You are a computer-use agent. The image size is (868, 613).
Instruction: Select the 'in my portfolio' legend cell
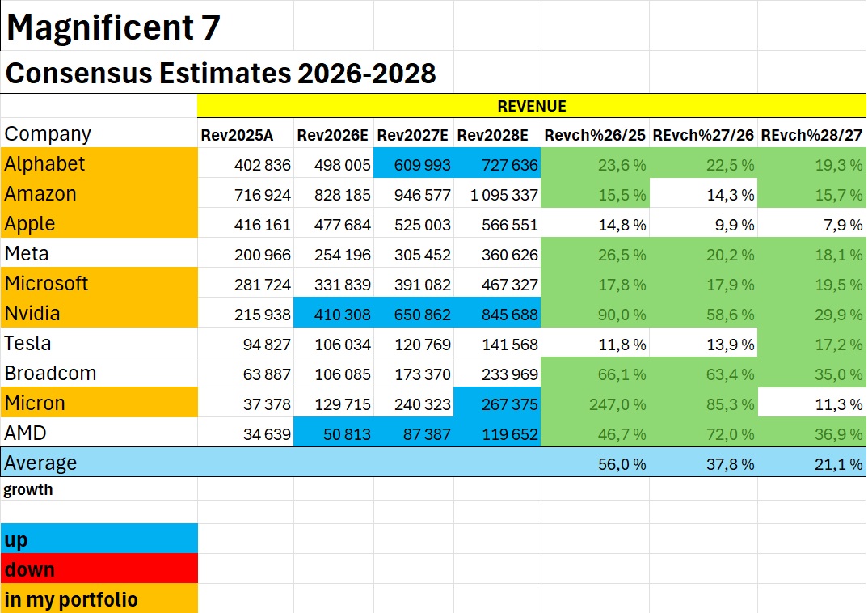tap(99, 598)
